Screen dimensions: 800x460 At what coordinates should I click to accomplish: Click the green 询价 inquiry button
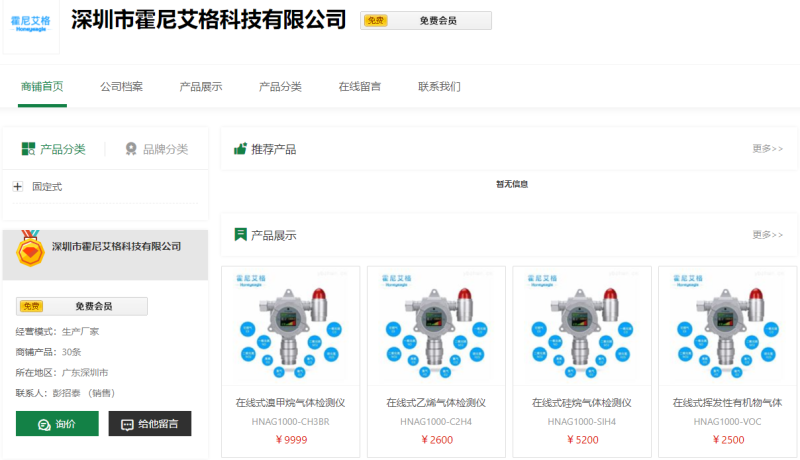tap(57, 424)
